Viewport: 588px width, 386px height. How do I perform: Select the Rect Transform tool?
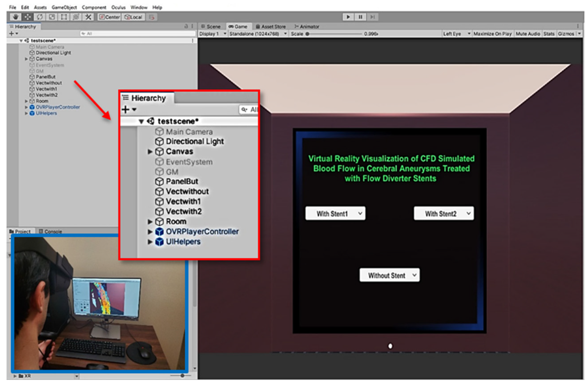click(x=64, y=17)
